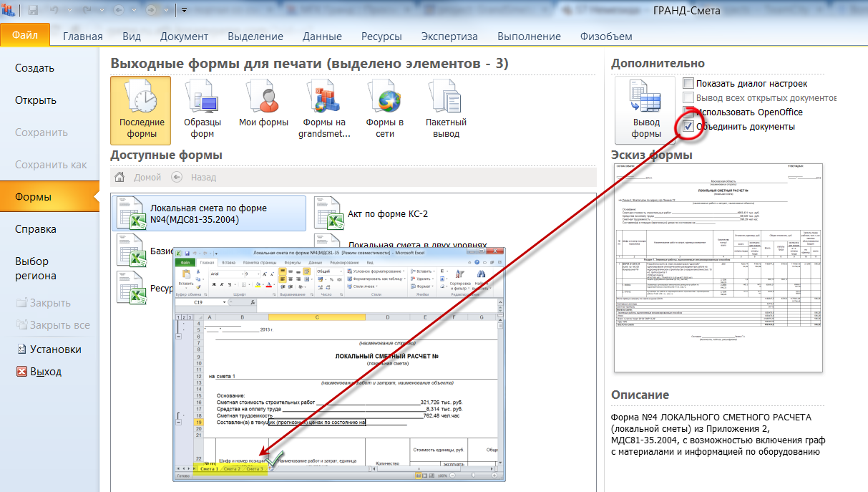Open the Пакетный вывод category

coord(446,110)
